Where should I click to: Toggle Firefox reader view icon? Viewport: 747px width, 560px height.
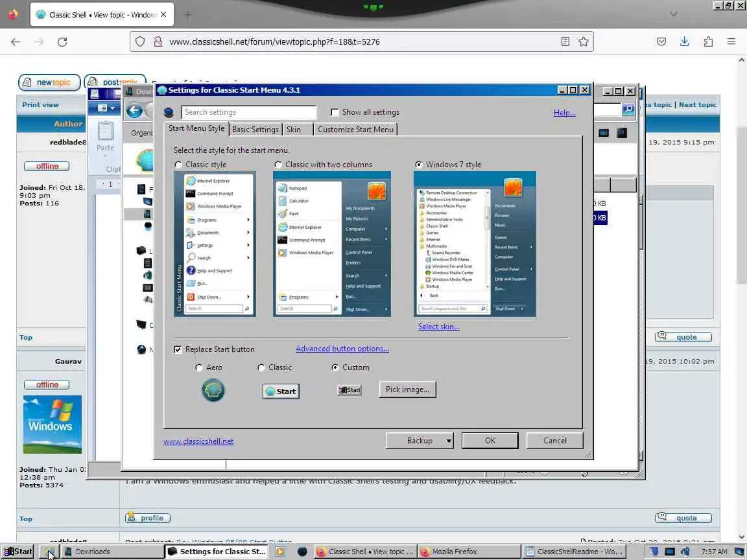tap(565, 41)
